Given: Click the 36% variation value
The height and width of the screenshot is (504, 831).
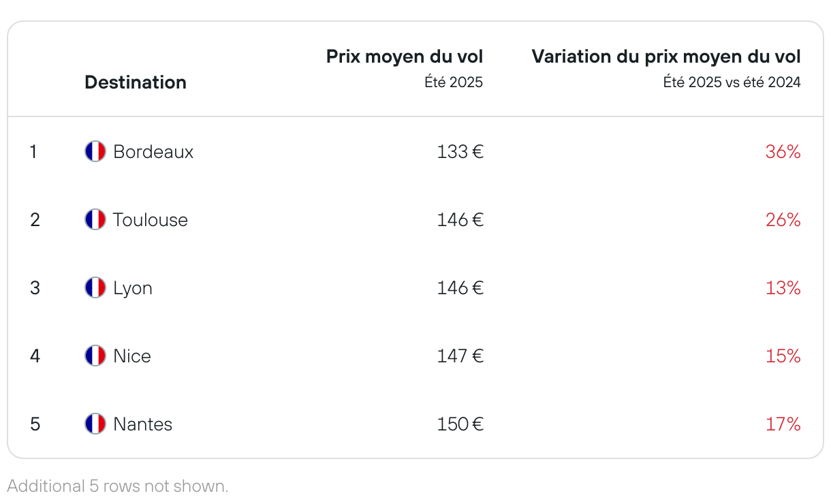Looking at the screenshot, I should (x=783, y=151).
